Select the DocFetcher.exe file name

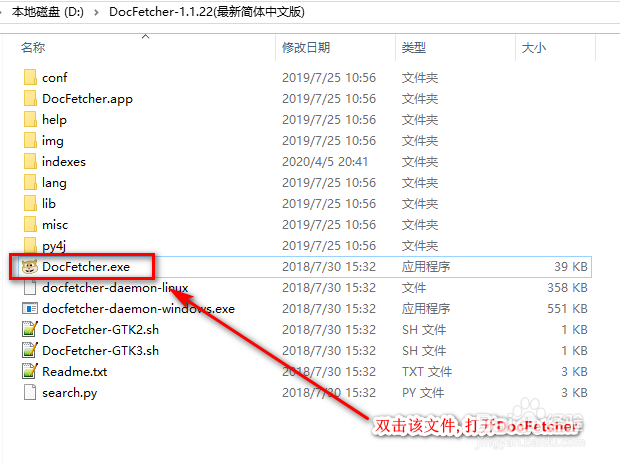86,267
